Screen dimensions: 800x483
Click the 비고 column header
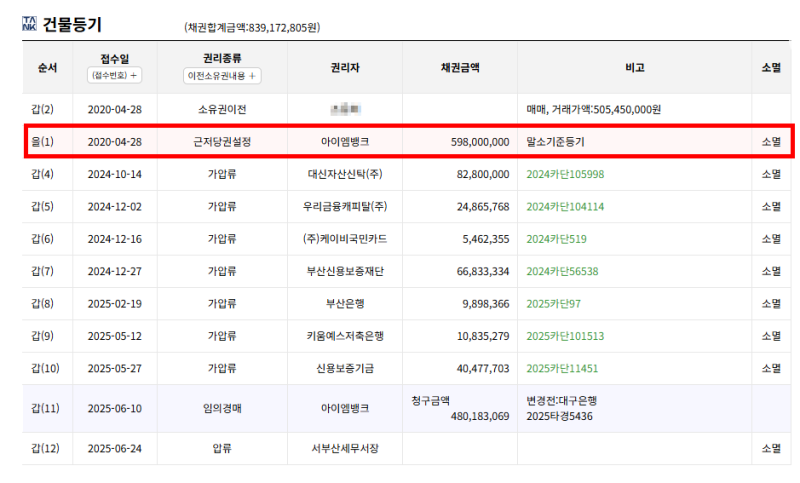coord(635,68)
